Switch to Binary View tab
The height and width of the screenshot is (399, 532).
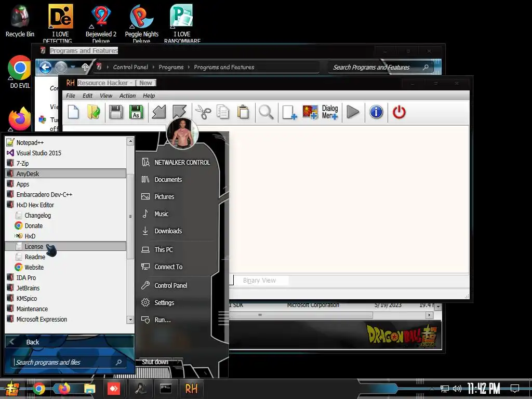point(260,280)
